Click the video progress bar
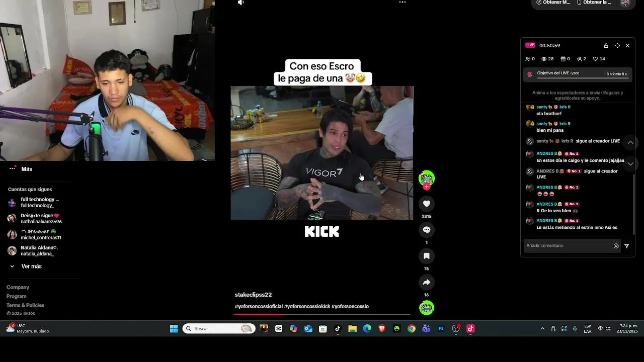This screenshot has height=362, width=644. coord(322,314)
